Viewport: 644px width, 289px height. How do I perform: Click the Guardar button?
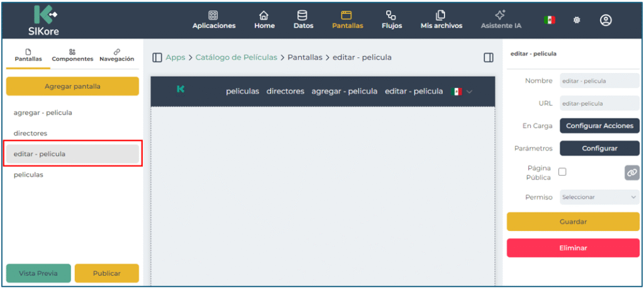click(x=573, y=222)
